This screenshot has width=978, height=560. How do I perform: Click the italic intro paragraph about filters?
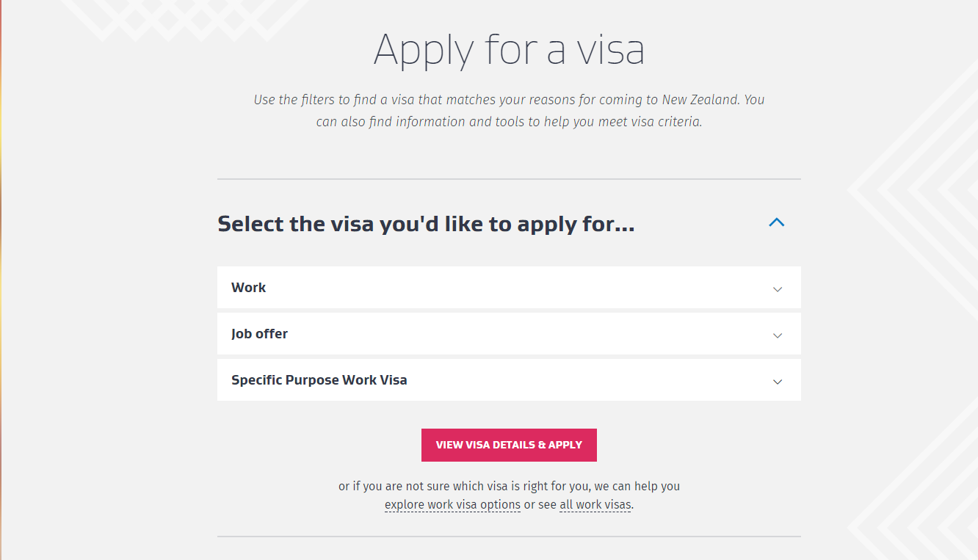point(509,111)
